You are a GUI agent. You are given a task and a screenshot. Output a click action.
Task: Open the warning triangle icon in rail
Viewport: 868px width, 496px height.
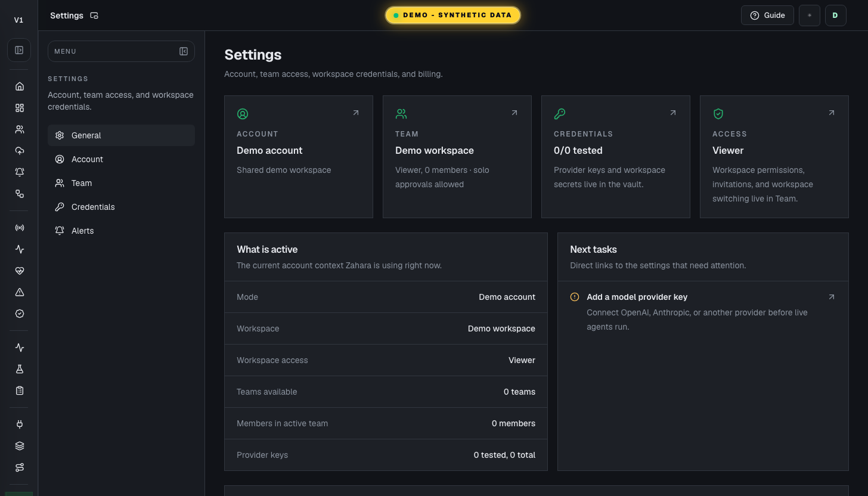[20, 292]
